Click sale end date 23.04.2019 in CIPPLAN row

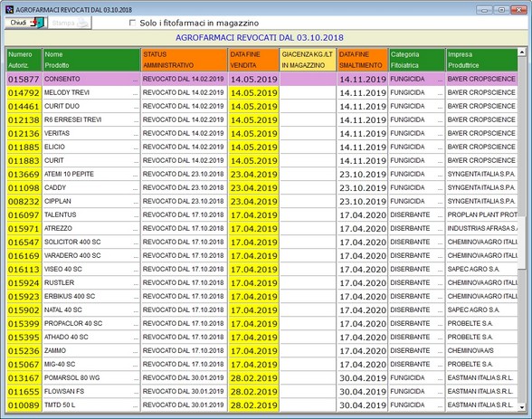coord(253,201)
